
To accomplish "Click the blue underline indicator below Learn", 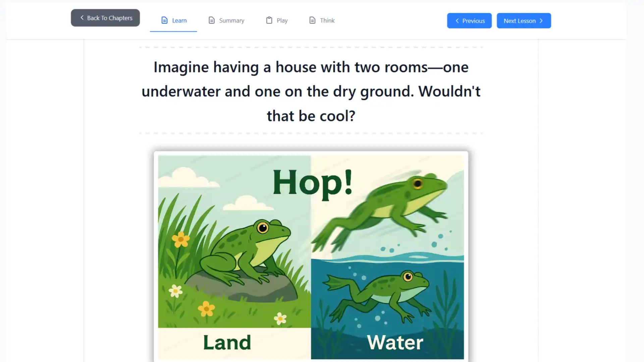I will point(173,32).
